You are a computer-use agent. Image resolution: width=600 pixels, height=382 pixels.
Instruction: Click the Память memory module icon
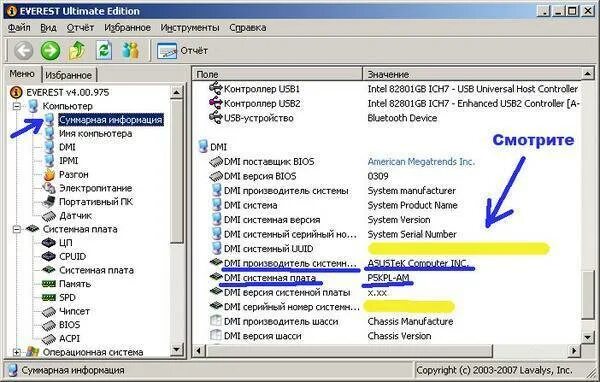point(49,284)
